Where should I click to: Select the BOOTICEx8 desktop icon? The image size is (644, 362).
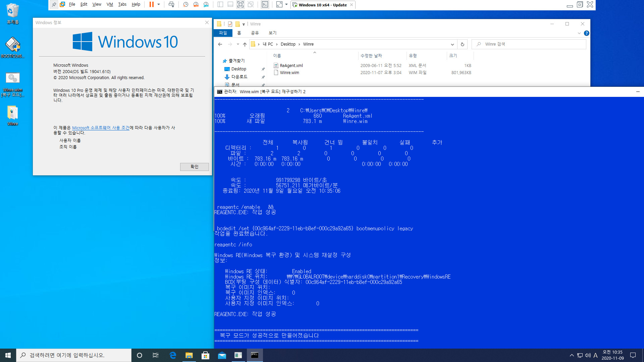pyautogui.click(x=13, y=48)
